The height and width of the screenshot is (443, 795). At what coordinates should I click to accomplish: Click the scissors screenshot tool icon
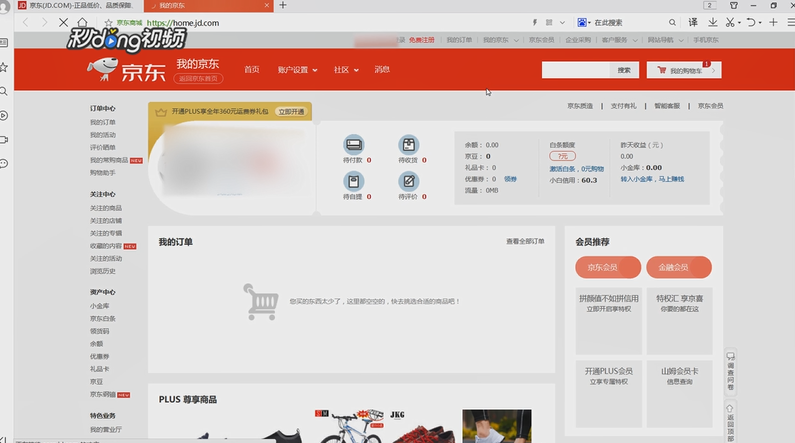(730, 22)
